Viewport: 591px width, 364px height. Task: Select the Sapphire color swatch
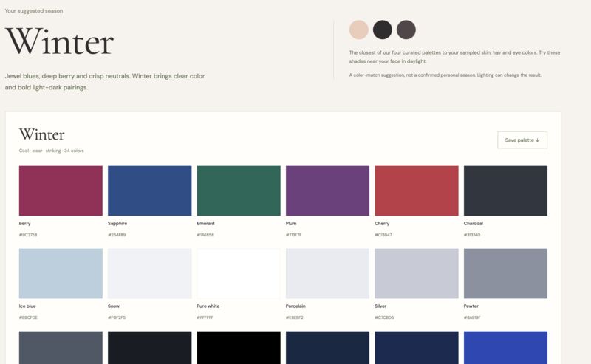pyautogui.click(x=150, y=190)
